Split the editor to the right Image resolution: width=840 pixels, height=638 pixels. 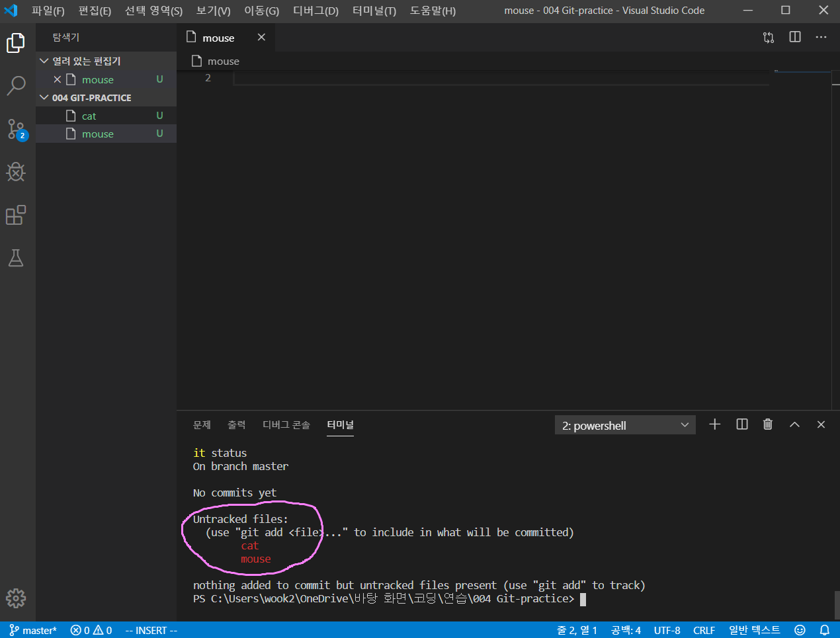click(x=795, y=37)
